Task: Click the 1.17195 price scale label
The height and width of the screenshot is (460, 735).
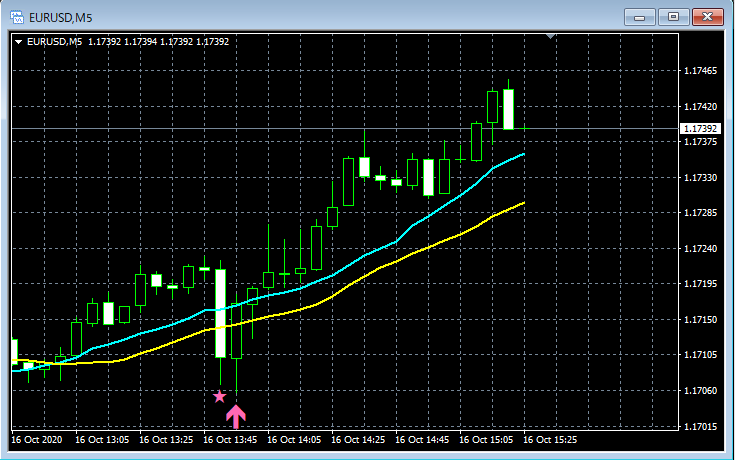Action: click(x=700, y=284)
